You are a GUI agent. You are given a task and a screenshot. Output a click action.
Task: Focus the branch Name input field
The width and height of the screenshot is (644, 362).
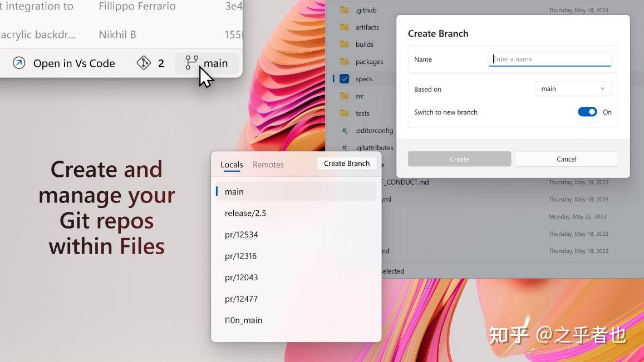click(549, 59)
